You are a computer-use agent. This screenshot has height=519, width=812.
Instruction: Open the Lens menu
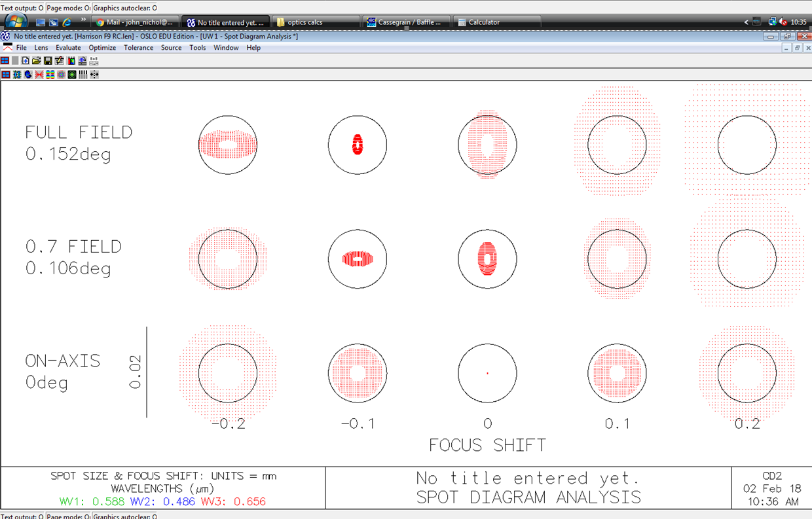coord(41,48)
